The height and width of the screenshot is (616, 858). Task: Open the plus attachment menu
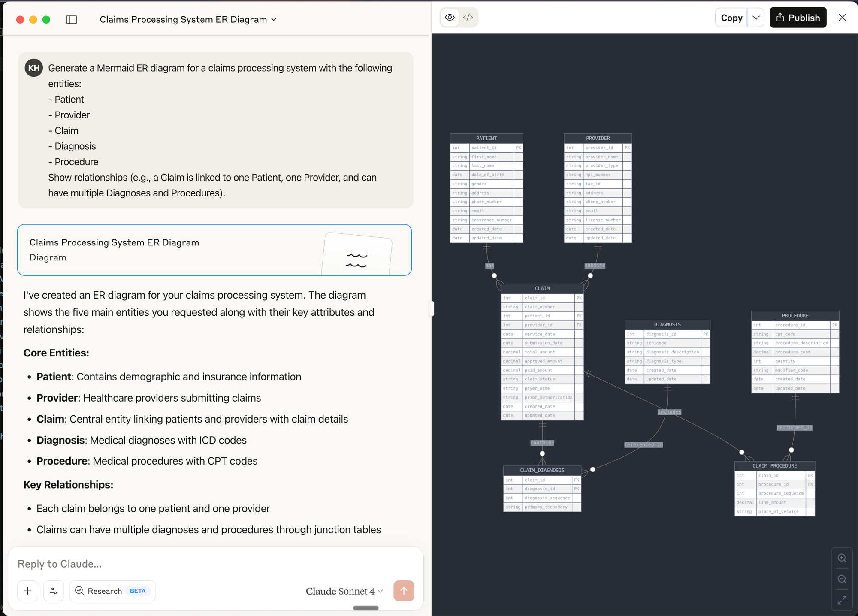pyautogui.click(x=28, y=591)
